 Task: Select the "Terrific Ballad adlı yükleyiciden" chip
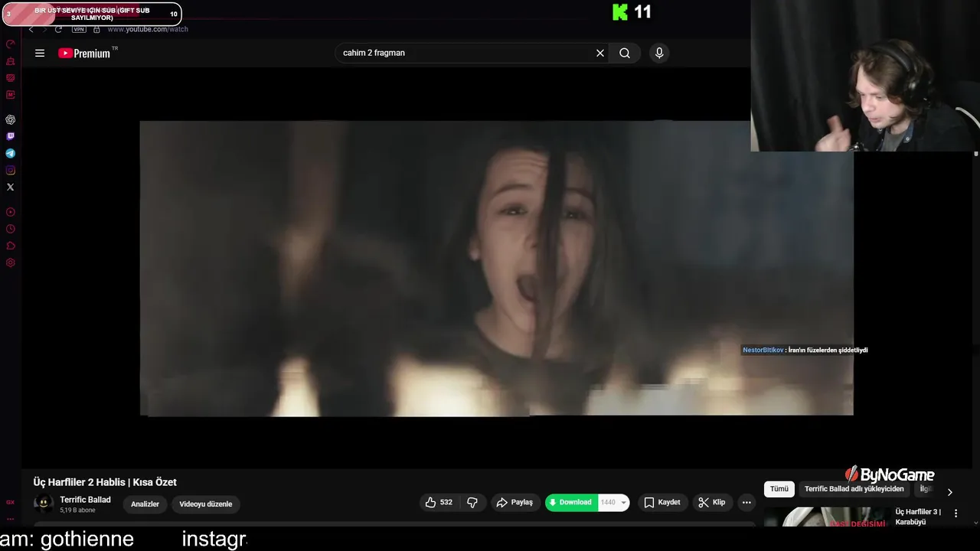coord(854,489)
